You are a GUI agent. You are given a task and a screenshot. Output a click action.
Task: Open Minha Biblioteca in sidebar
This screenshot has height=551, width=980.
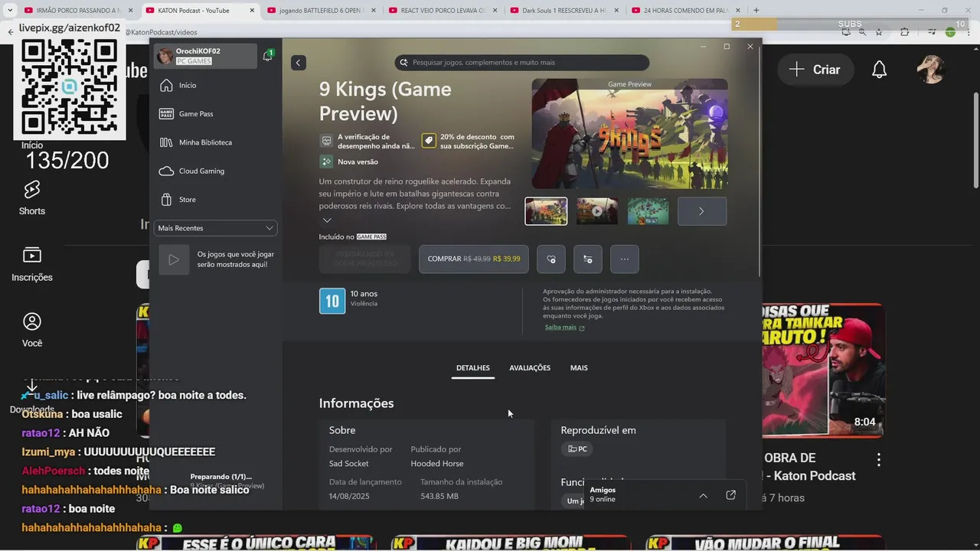coord(205,142)
